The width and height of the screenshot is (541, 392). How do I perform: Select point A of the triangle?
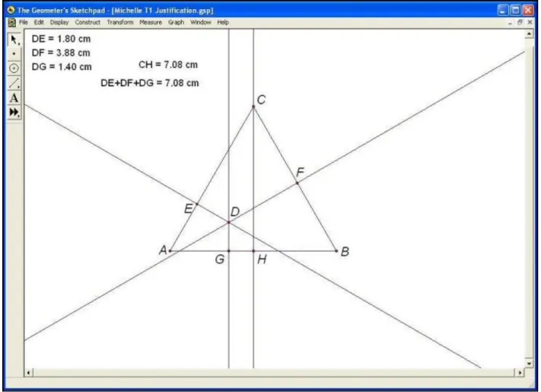coord(170,251)
